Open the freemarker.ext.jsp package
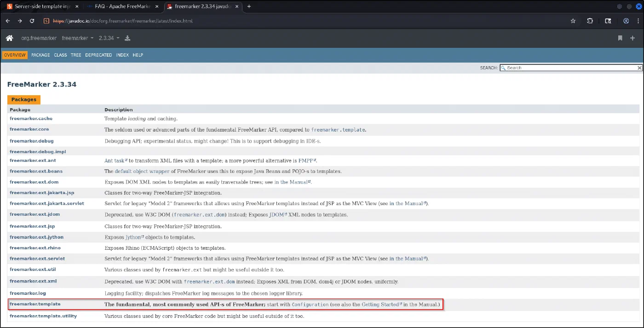The height and width of the screenshot is (328, 644). click(x=32, y=226)
